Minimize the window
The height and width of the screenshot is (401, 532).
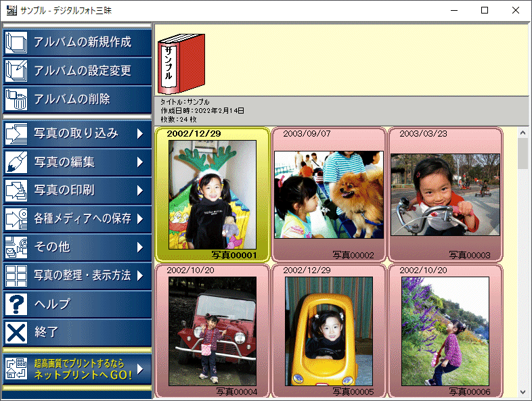point(454,10)
